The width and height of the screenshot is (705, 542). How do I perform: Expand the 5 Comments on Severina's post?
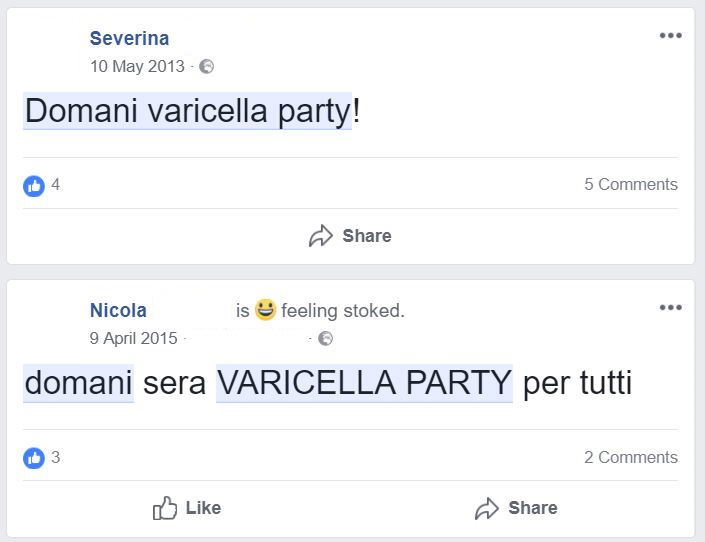click(630, 185)
